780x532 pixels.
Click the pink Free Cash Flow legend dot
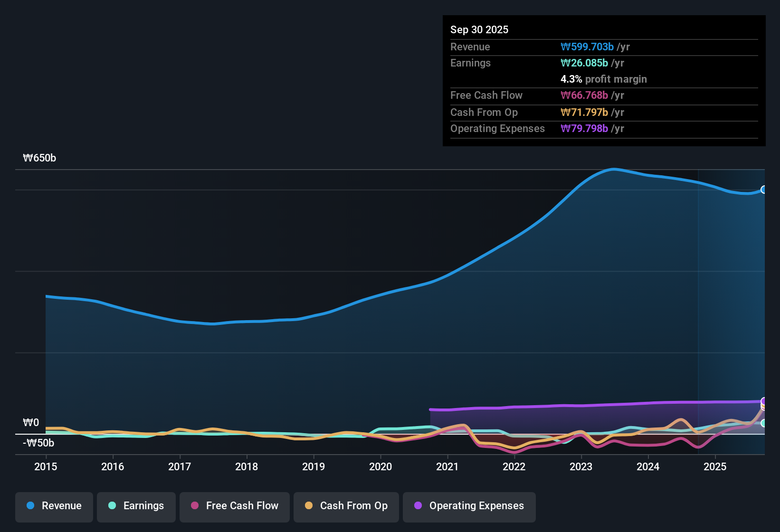[195, 506]
